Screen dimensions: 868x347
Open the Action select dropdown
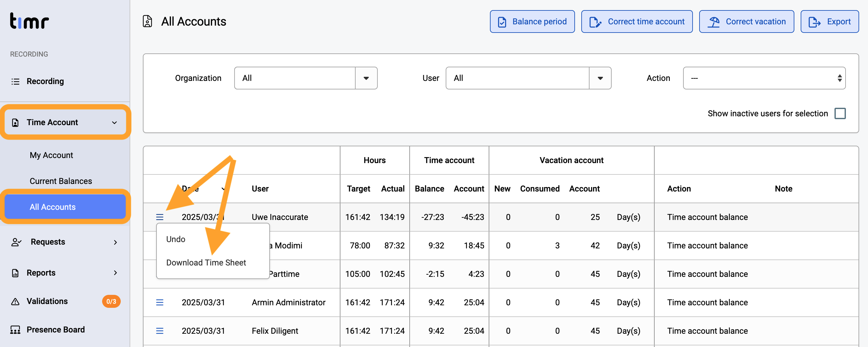pyautogui.click(x=764, y=78)
